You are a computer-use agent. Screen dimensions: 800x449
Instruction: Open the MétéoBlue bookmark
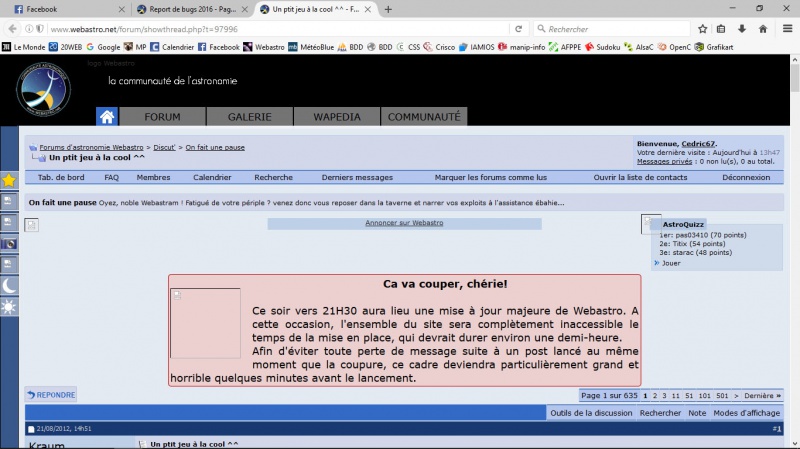pos(311,47)
